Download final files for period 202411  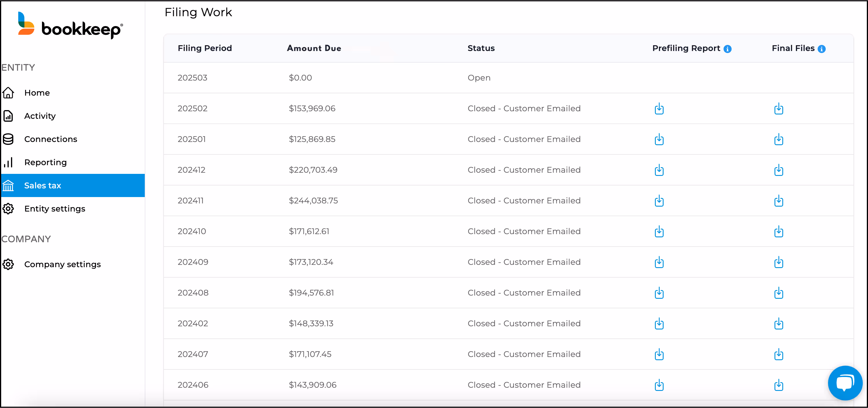click(778, 201)
